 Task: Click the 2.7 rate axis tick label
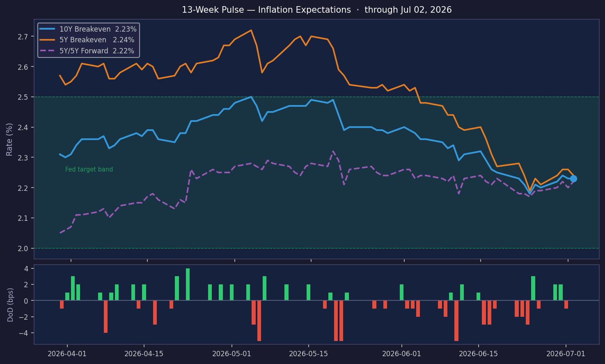(x=23, y=37)
